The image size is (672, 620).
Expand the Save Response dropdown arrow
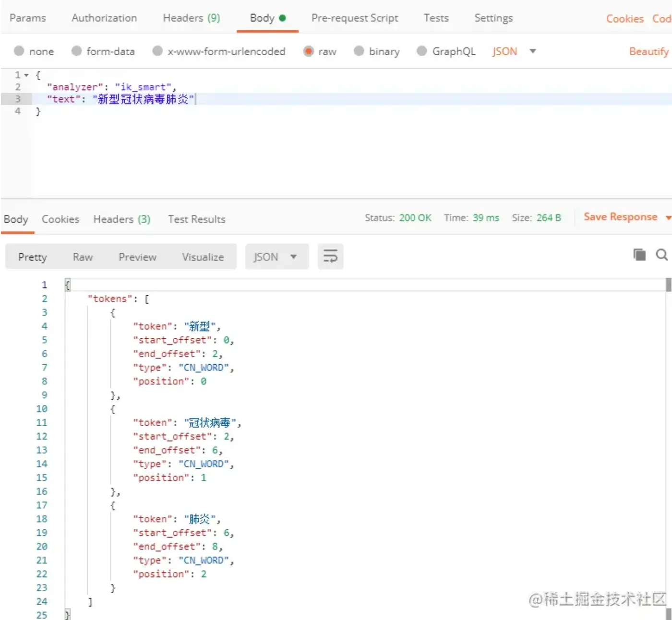coord(668,217)
